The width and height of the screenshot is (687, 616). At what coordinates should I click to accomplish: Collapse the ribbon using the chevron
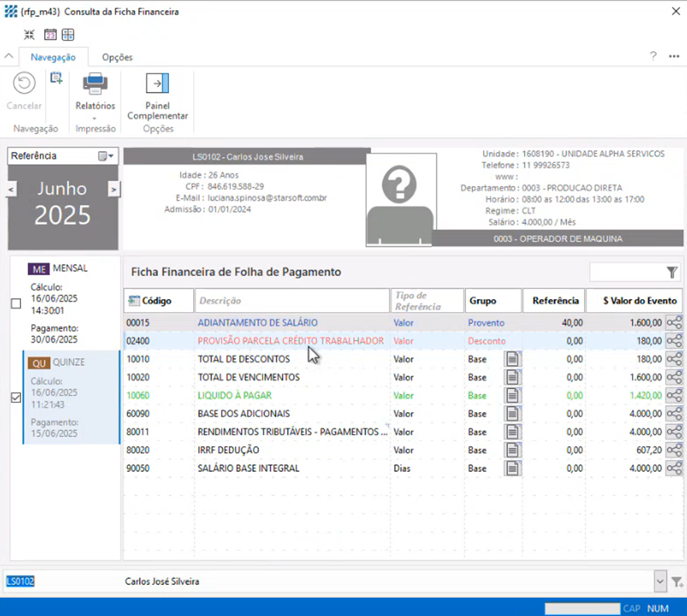tap(9, 57)
